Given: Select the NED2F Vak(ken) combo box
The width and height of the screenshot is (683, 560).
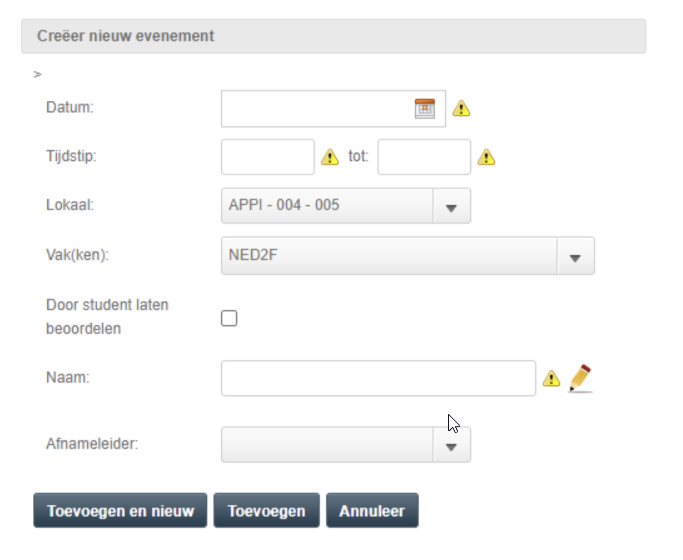Looking at the screenshot, I should coord(408,256).
